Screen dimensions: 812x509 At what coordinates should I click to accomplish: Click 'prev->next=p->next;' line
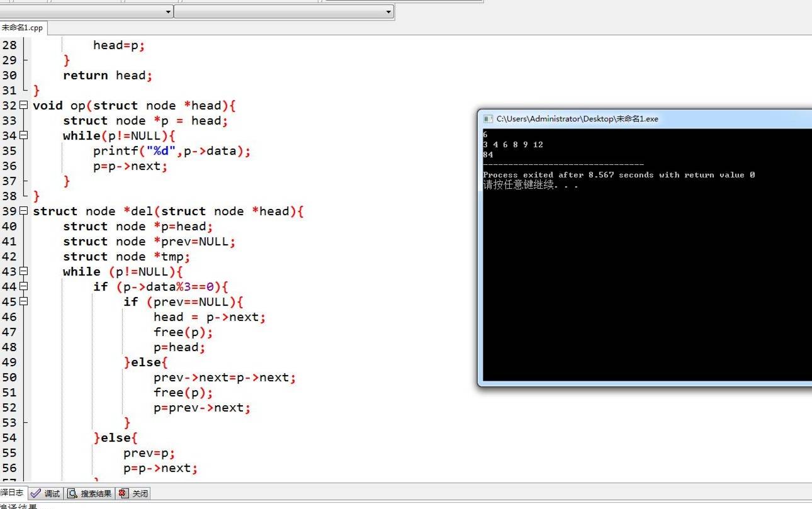tap(225, 377)
